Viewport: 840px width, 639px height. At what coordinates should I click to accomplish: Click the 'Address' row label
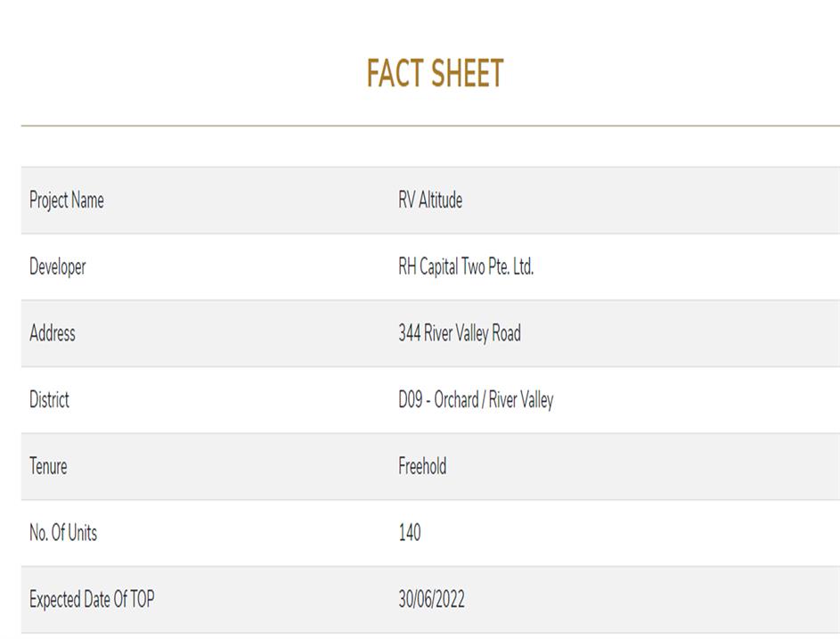(x=53, y=333)
